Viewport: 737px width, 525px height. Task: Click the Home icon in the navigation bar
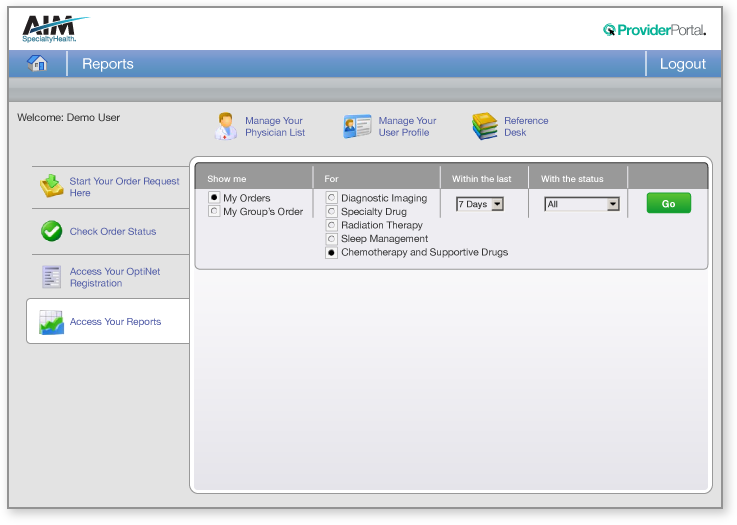click(38, 63)
